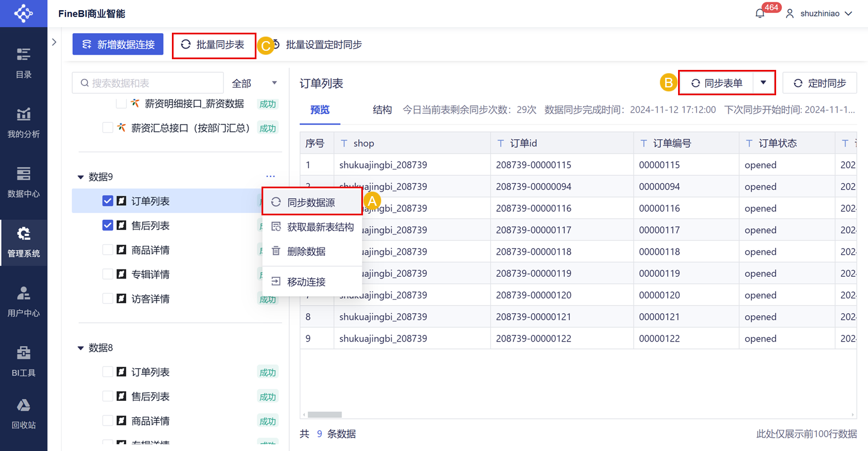Click the icon of 订单列表 under 数据8

121,372
